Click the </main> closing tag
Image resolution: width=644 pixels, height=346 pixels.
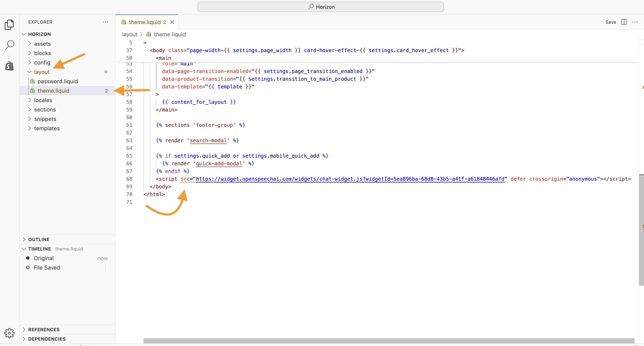167,110
